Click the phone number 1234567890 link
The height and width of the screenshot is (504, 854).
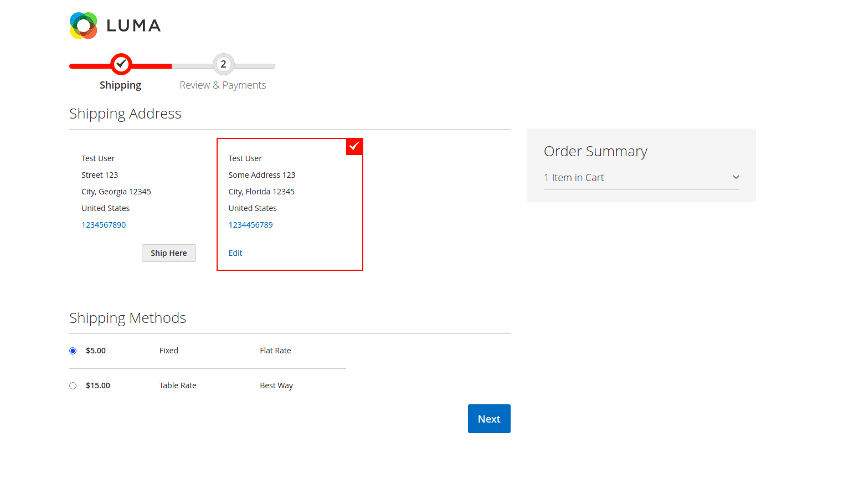[104, 224]
